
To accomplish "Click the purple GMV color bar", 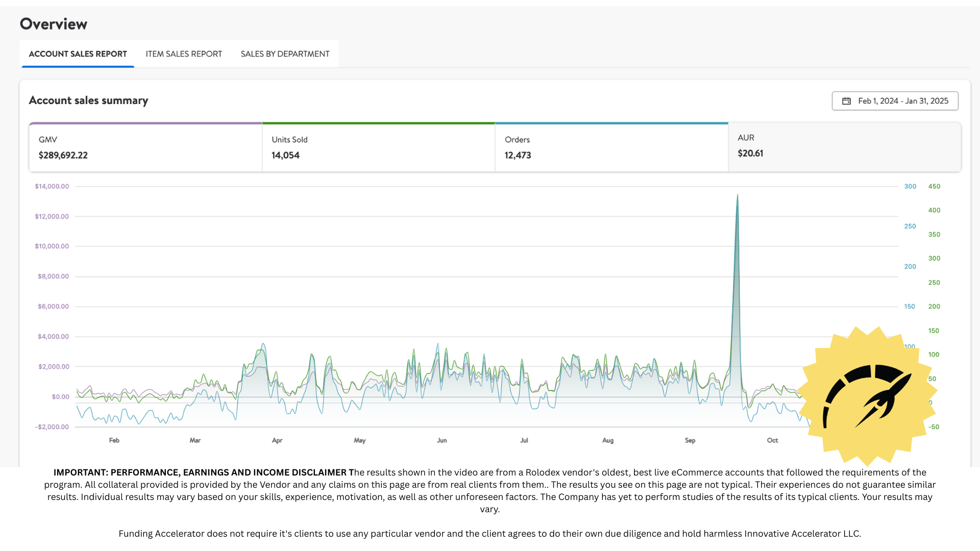I will click(x=145, y=123).
